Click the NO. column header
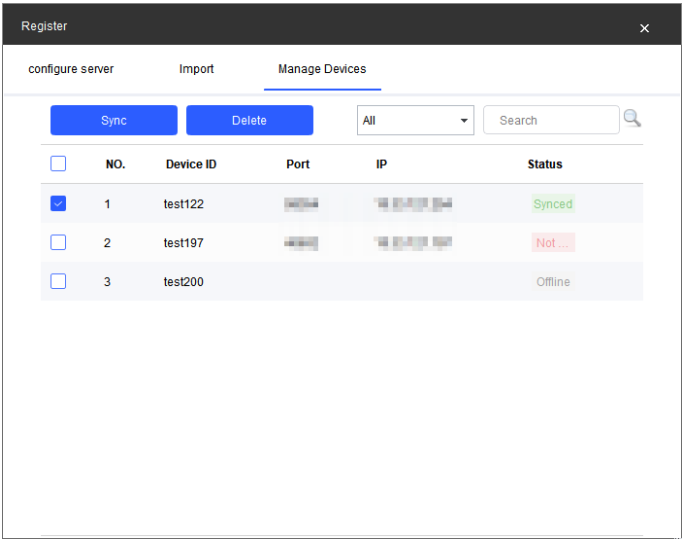This screenshot has height=540, width=684. [116, 164]
